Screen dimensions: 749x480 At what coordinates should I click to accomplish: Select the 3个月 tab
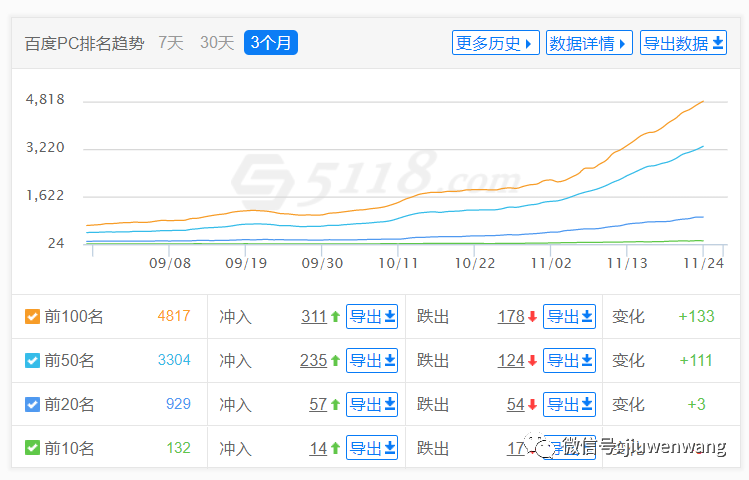coord(271,43)
